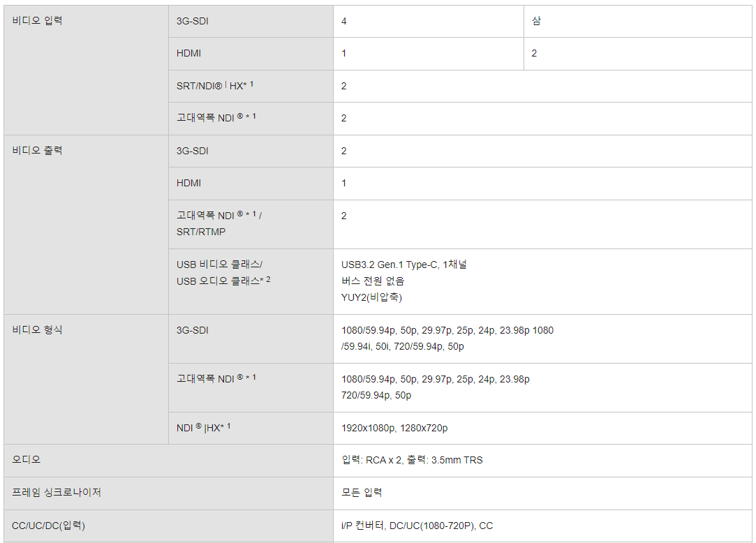Select the 1920x1080p, 1280x720p value
756x543 pixels.
tap(394, 428)
